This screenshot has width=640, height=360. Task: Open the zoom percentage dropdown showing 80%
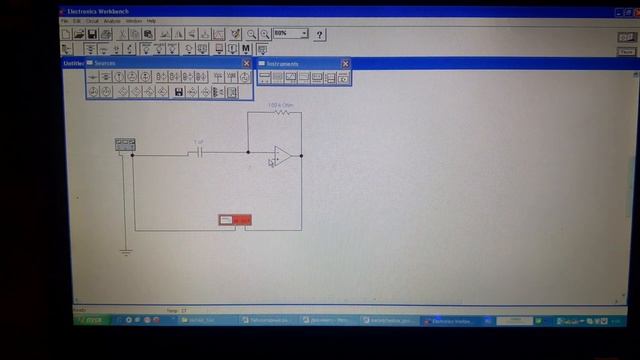304,33
